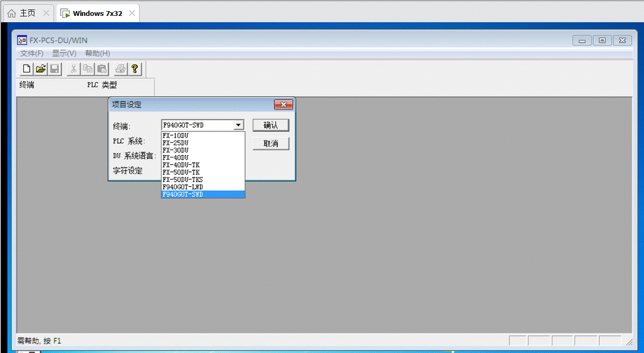Click the Open folder toolbar icon

coord(40,69)
